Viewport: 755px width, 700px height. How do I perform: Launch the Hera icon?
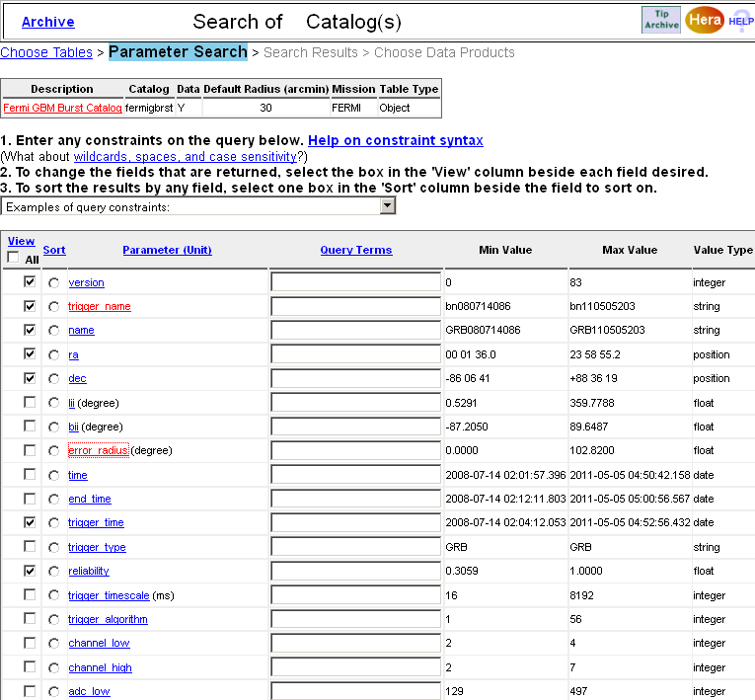click(705, 20)
